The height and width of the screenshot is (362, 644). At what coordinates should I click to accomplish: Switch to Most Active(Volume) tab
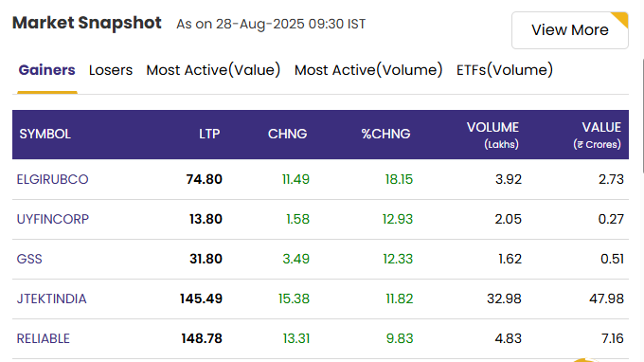tap(368, 70)
